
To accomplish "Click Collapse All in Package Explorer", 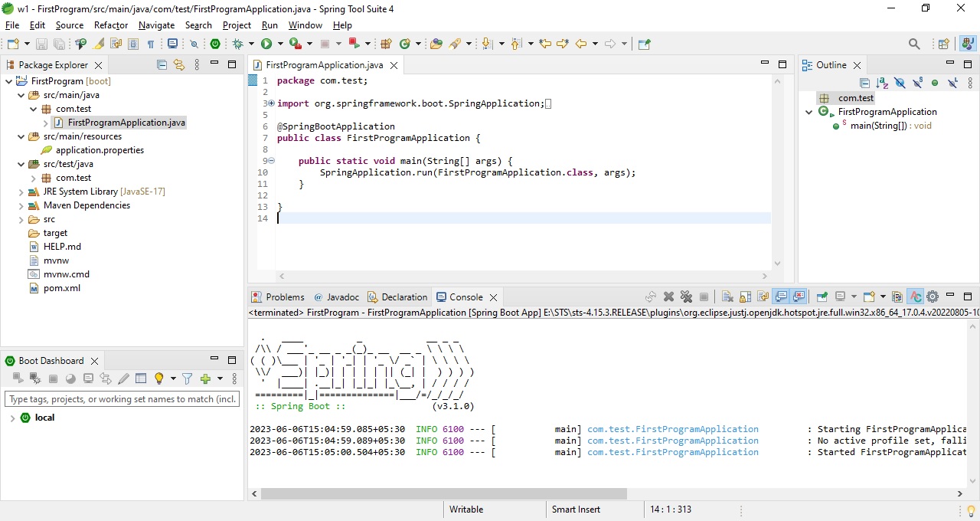I will [162, 65].
